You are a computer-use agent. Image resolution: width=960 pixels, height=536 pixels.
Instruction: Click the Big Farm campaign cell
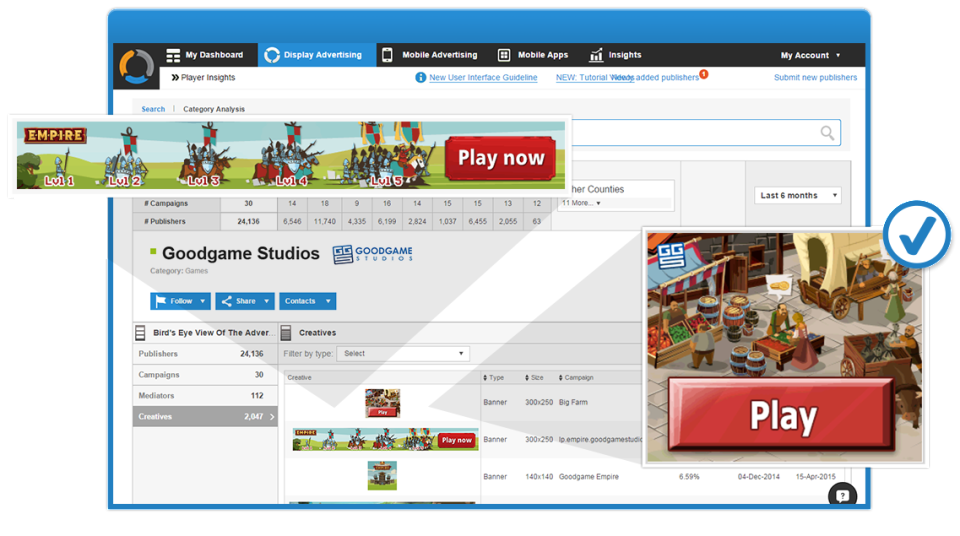(573, 402)
